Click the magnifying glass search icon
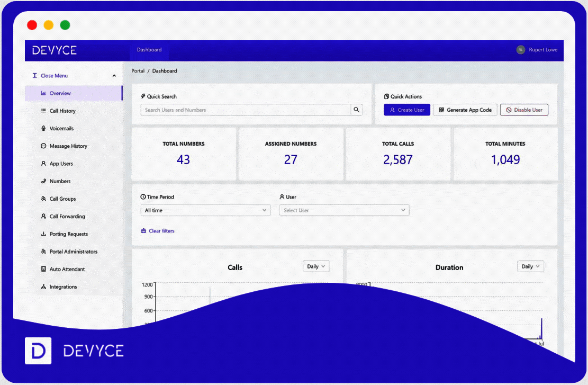The width and height of the screenshot is (588, 385). pos(356,110)
